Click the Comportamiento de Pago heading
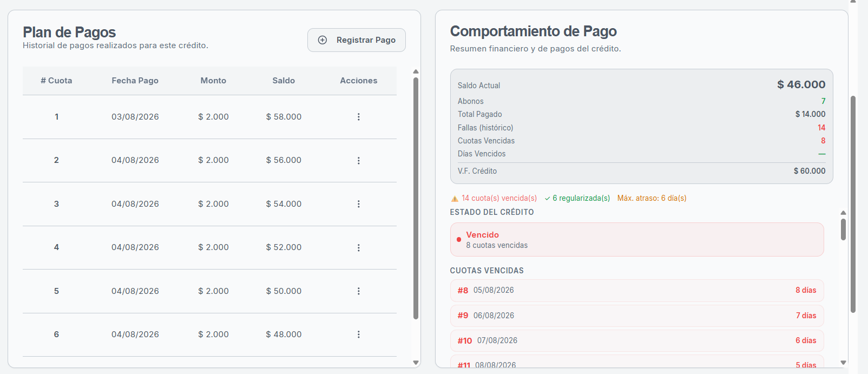The width and height of the screenshot is (868, 374). pyautogui.click(x=534, y=31)
